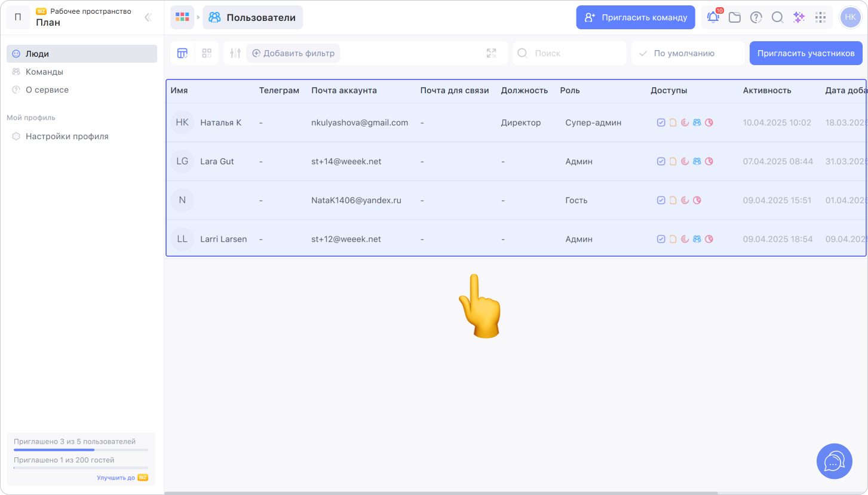Go to 'Настройки профиля' in sidebar
868x495 pixels.
tap(67, 136)
